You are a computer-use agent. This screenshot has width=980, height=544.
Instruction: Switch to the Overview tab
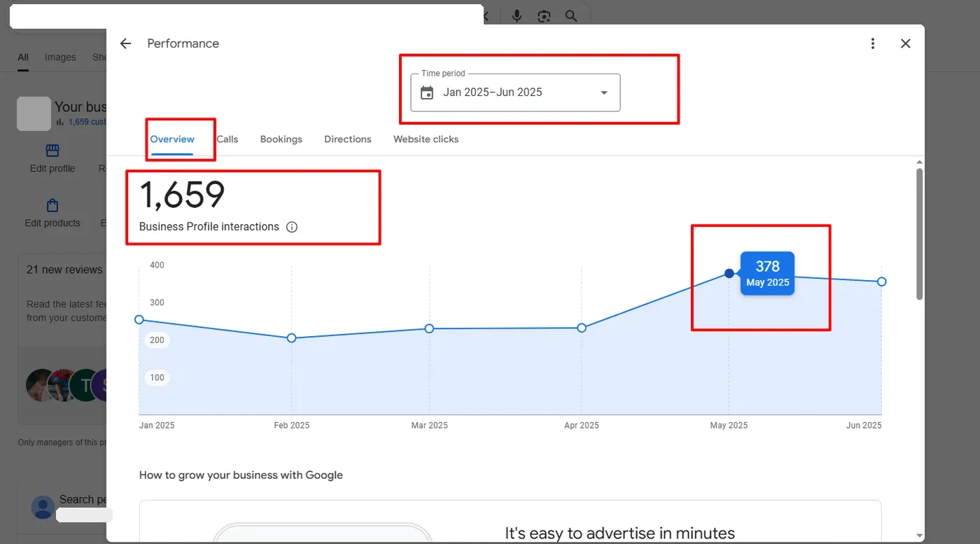pos(172,139)
